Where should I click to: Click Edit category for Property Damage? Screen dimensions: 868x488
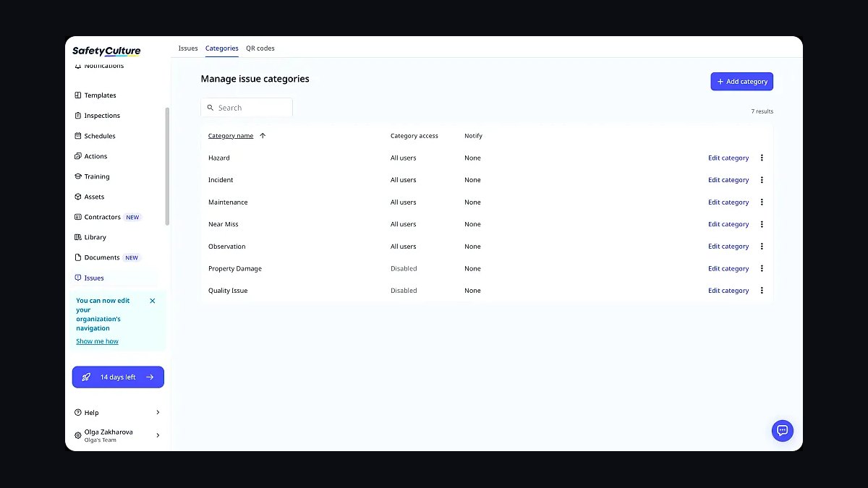click(x=728, y=268)
